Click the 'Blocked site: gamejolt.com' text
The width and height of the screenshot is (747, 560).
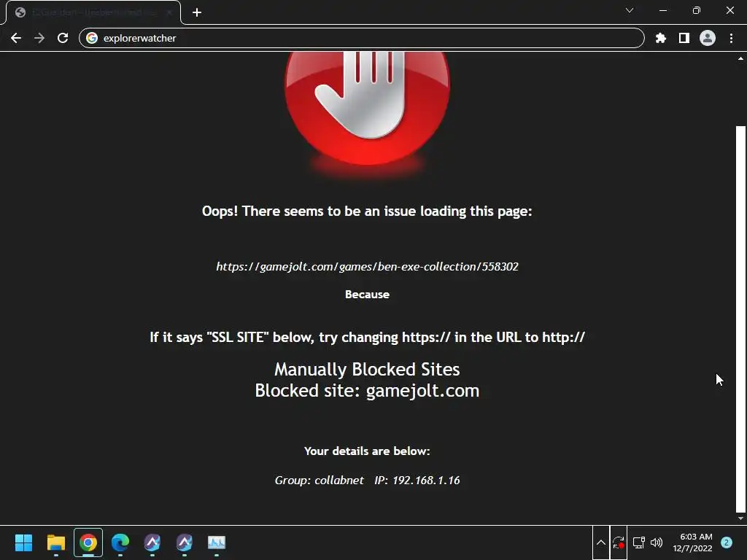click(x=368, y=391)
